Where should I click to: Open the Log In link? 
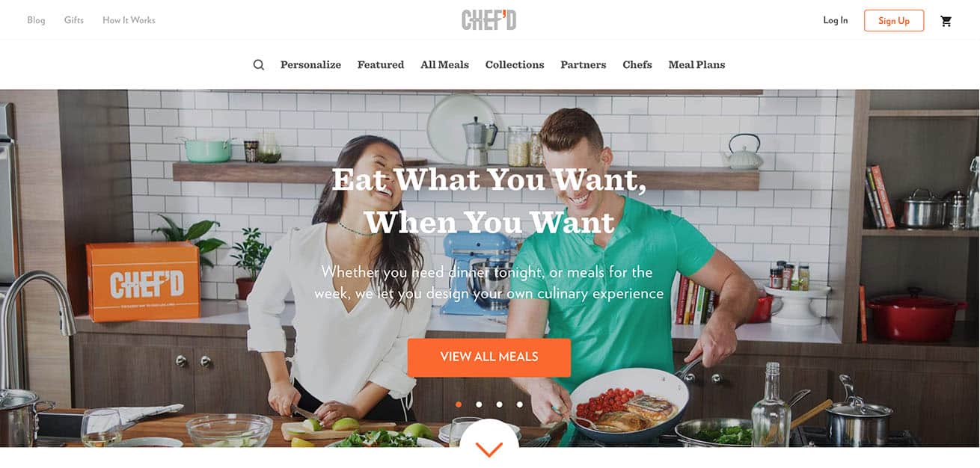point(836,21)
